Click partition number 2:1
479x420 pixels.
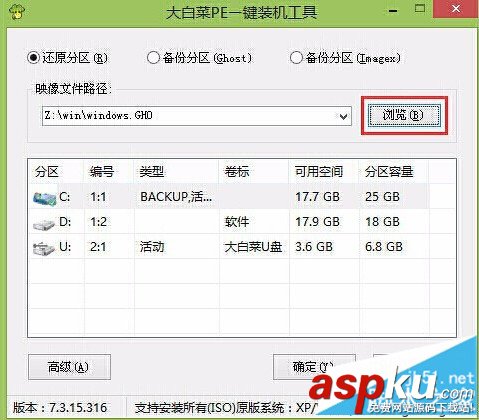(x=98, y=247)
